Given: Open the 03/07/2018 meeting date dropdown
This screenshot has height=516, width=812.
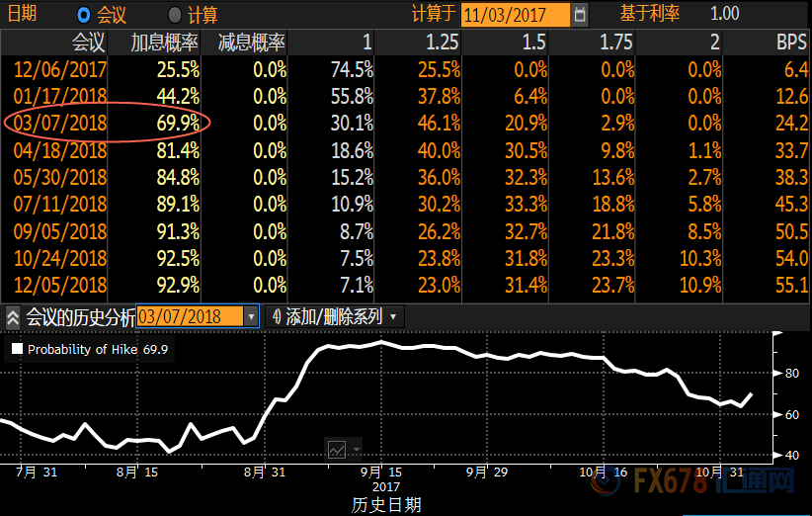Looking at the screenshot, I should coord(251,317).
